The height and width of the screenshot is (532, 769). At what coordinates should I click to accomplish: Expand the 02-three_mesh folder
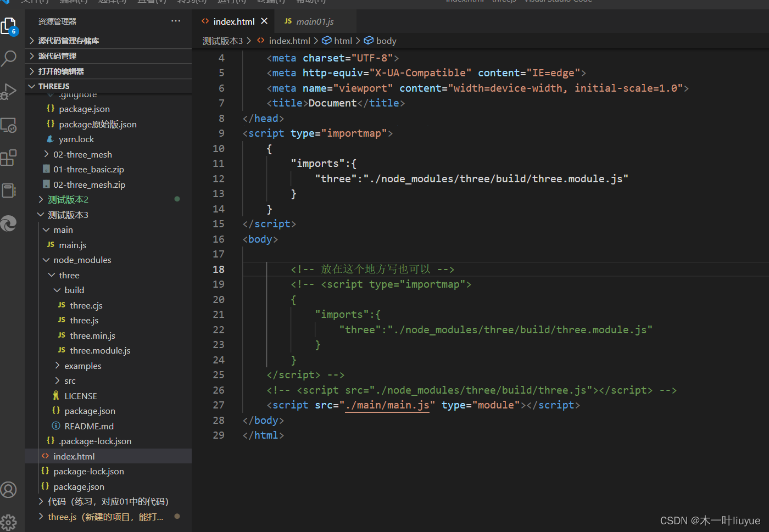pyautogui.click(x=108, y=154)
